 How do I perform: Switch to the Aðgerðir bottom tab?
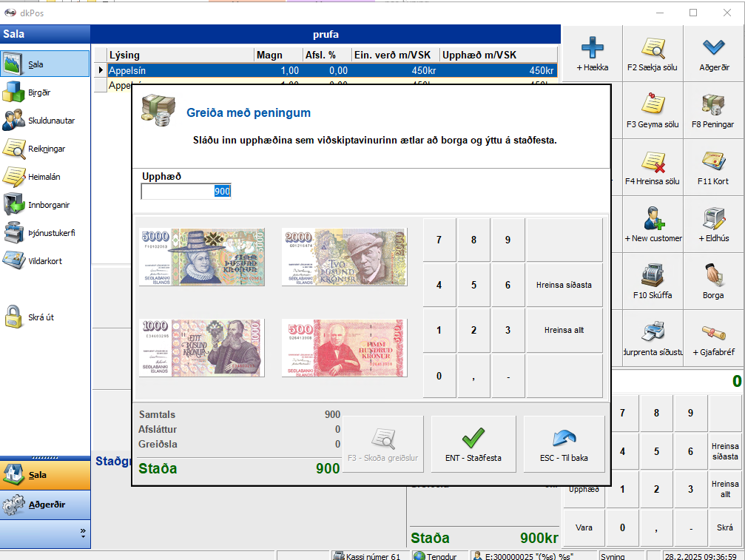coord(44,505)
